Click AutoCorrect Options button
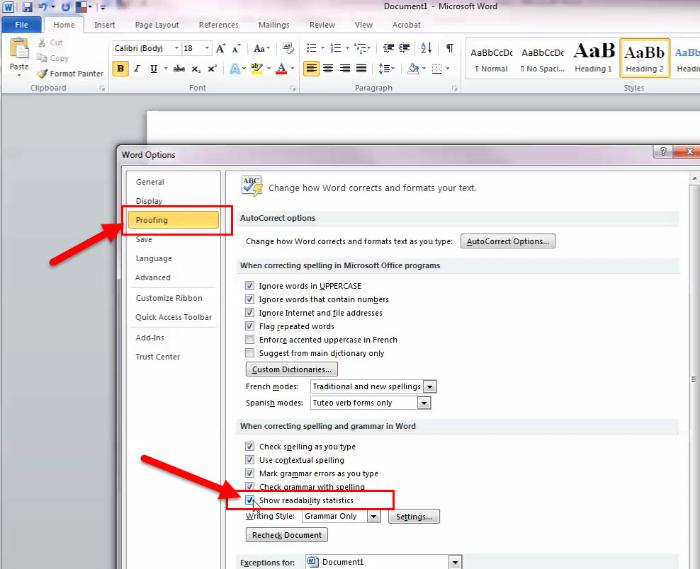700x569 pixels. (508, 241)
